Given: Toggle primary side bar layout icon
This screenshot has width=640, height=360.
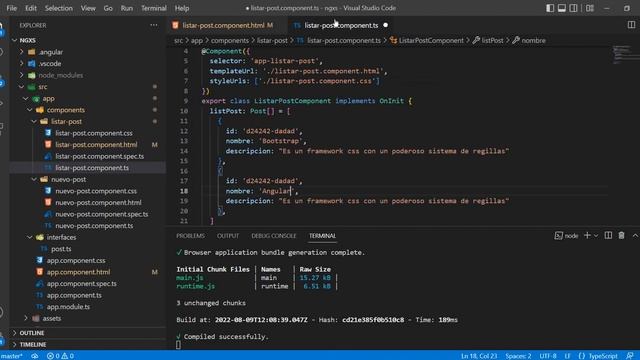Looking at the screenshot, I should (x=550, y=8).
